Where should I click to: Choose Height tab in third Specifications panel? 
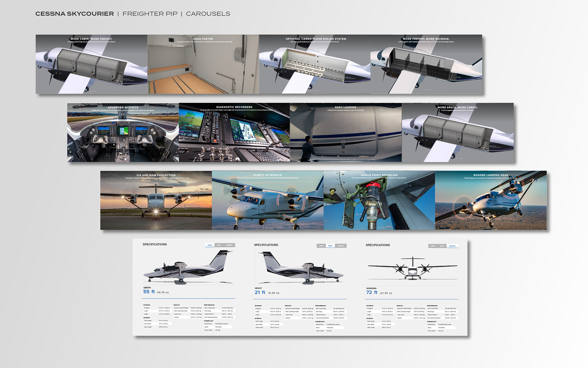coord(442,246)
